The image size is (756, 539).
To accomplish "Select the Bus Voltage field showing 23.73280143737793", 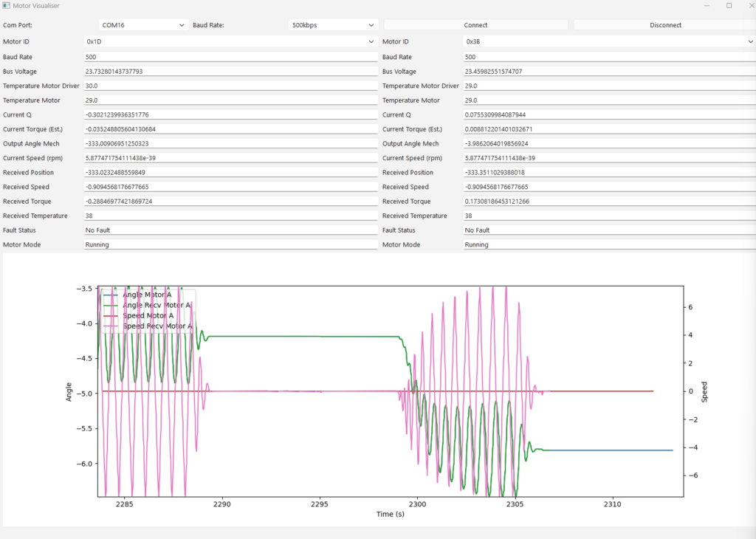I will click(x=230, y=72).
